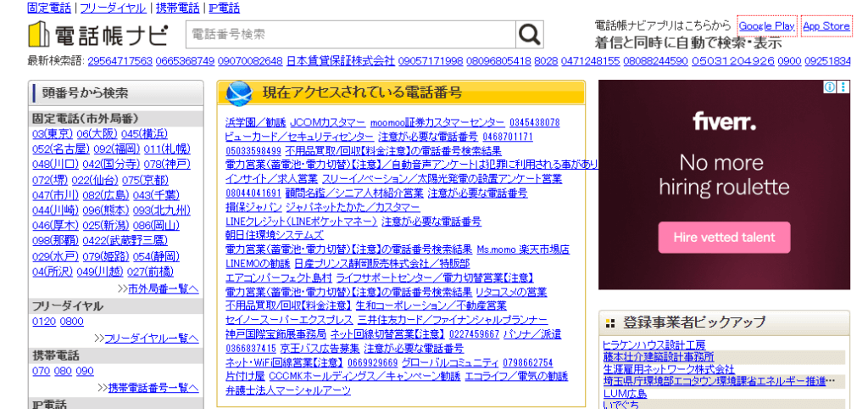This screenshot has width=868, height=409.
Task: Open the 弁護士法人マーシャルアーツ link
Action: (288, 390)
